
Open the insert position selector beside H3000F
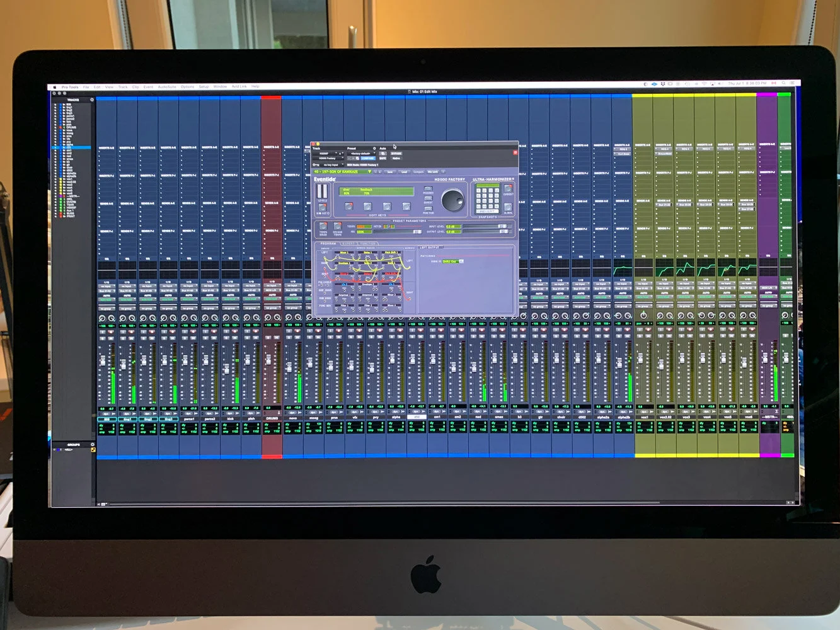pos(342,154)
